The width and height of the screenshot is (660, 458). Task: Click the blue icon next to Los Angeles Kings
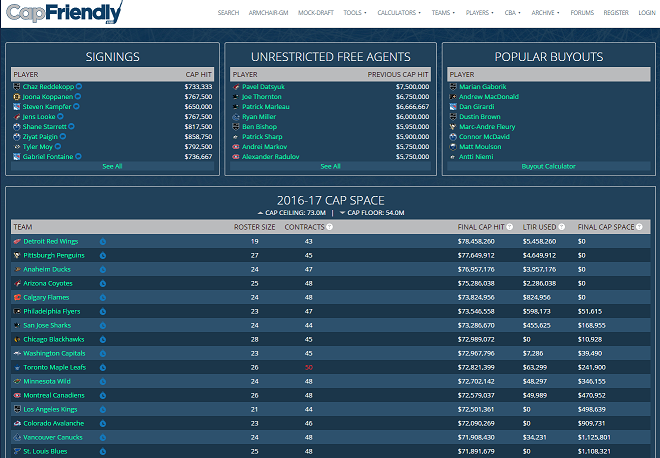(x=103, y=410)
